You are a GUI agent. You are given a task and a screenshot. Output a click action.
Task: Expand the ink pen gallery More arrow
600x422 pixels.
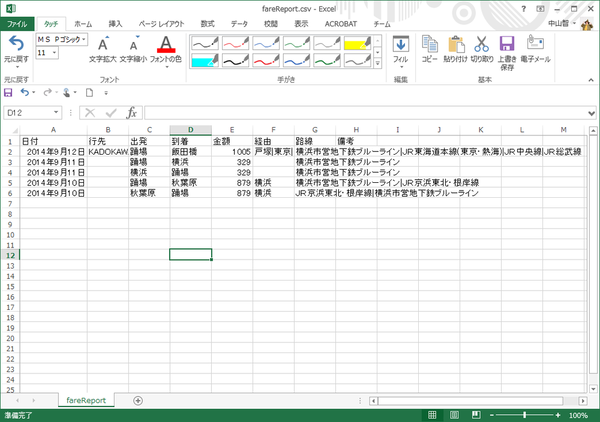(377, 64)
